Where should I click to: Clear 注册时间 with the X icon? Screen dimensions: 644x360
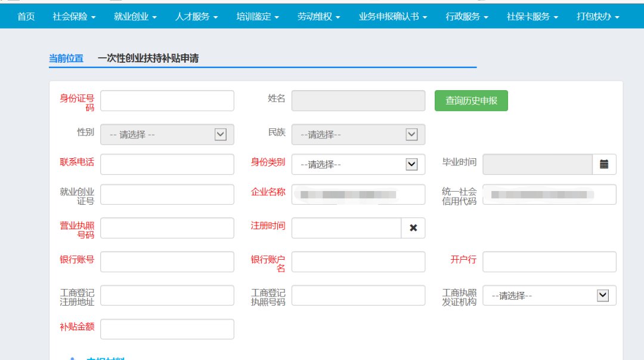[413, 228]
